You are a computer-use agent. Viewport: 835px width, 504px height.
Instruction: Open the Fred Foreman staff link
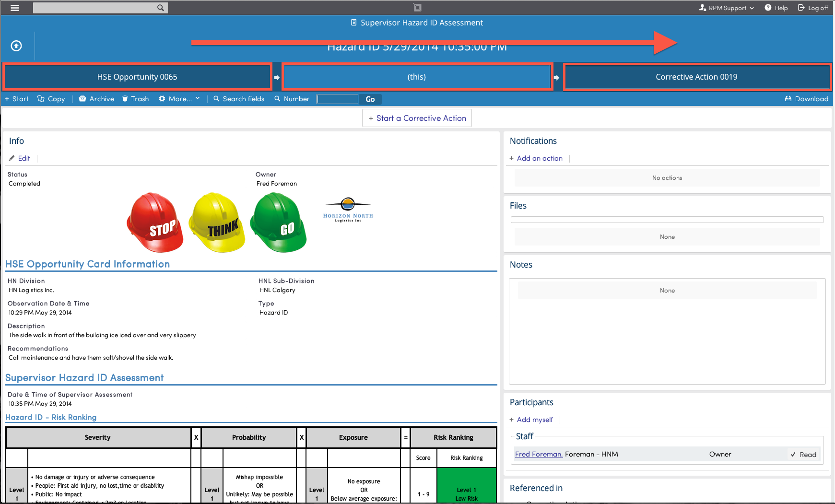click(x=539, y=454)
